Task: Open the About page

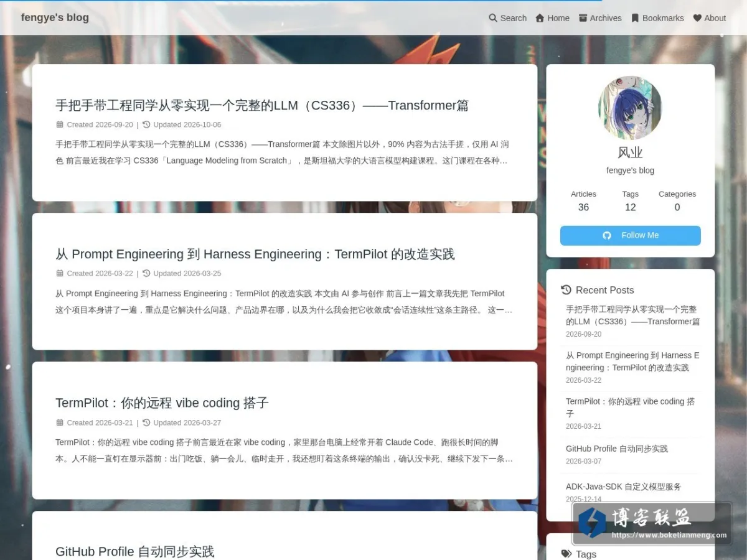Action: 710,18
